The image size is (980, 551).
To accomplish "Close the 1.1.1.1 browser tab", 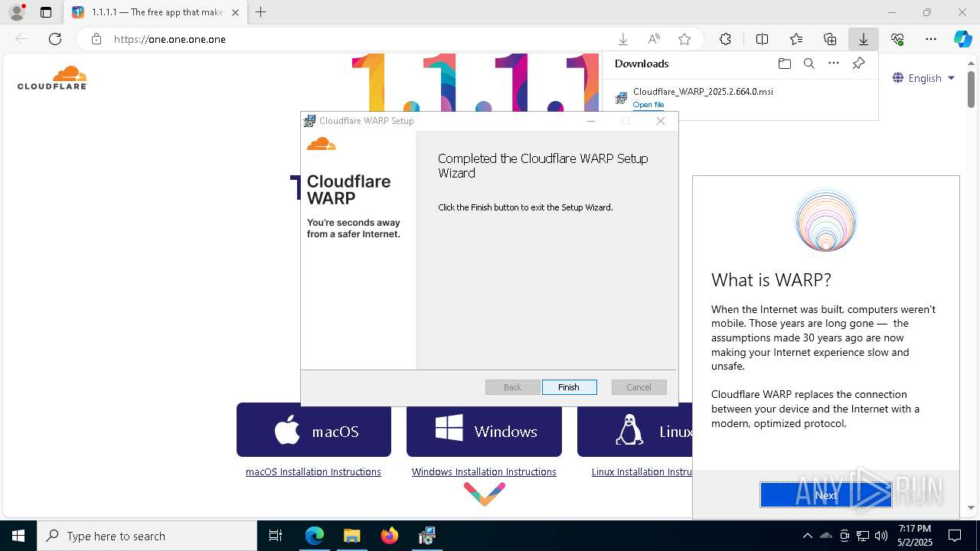I will coord(235,12).
